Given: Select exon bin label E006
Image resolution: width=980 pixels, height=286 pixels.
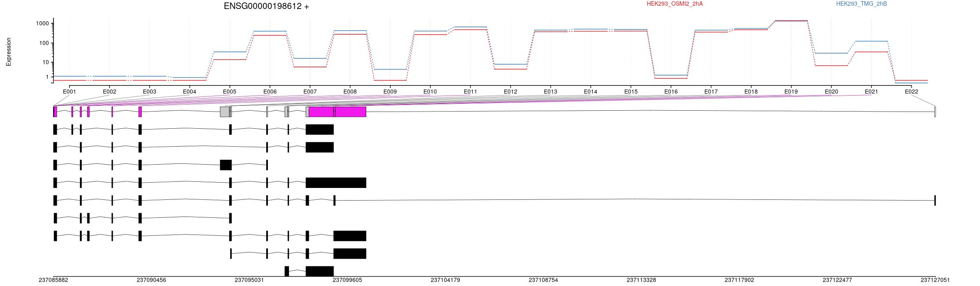Looking at the screenshot, I should click(x=270, y=92).
